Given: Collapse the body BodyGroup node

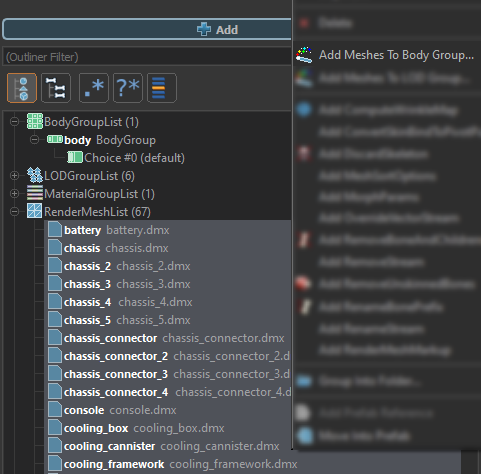Looking at the screenshot, I should (34, 140).
